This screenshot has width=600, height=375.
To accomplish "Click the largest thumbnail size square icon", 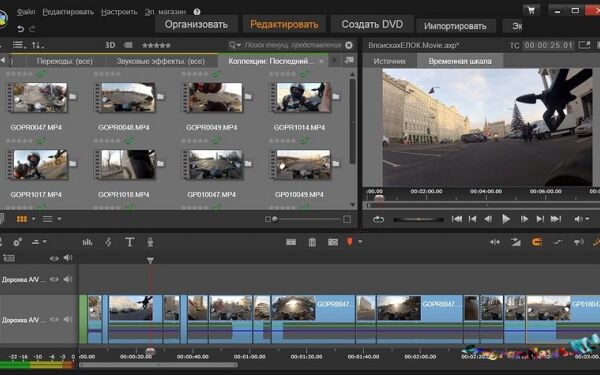I will 347,219.
